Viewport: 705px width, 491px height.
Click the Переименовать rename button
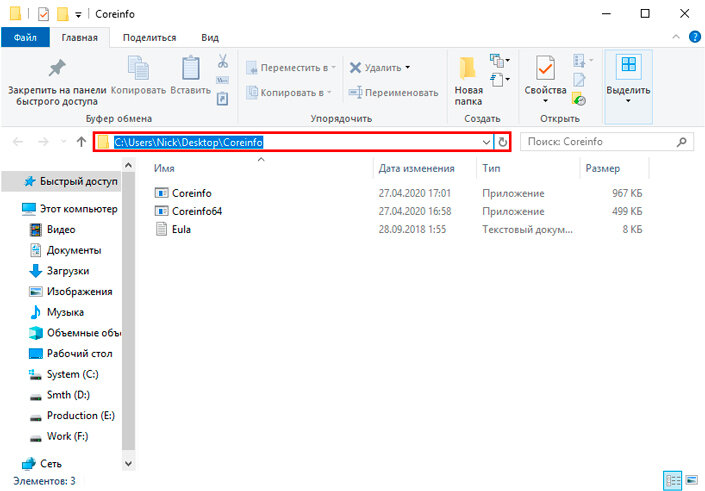[x=393, y=93]
